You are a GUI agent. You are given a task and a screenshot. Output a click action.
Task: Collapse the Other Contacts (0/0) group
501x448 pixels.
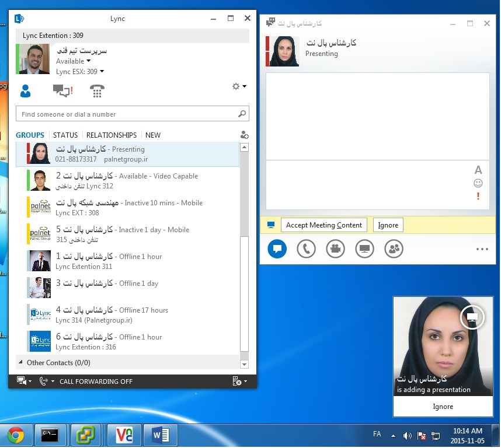(21, 362)
